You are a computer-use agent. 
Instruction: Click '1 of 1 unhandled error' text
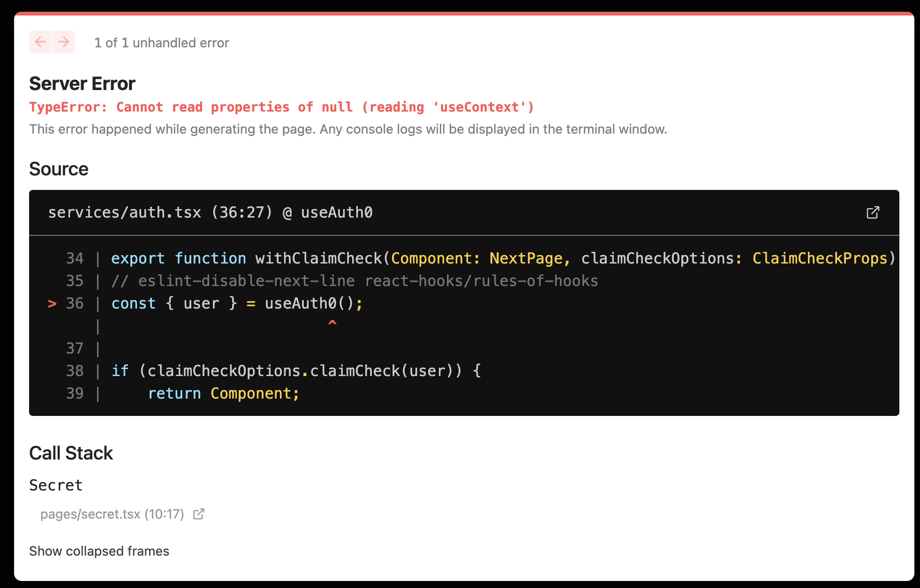tap(162, 43)
